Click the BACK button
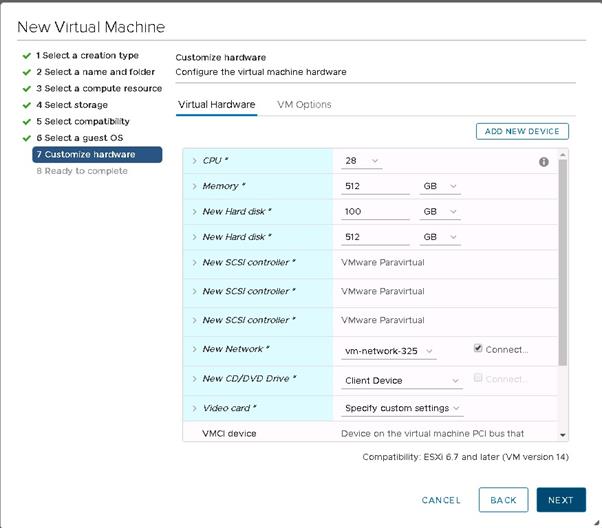Image resolution: width=602 pixels, height=528 pixels. [x=503, y=500]
